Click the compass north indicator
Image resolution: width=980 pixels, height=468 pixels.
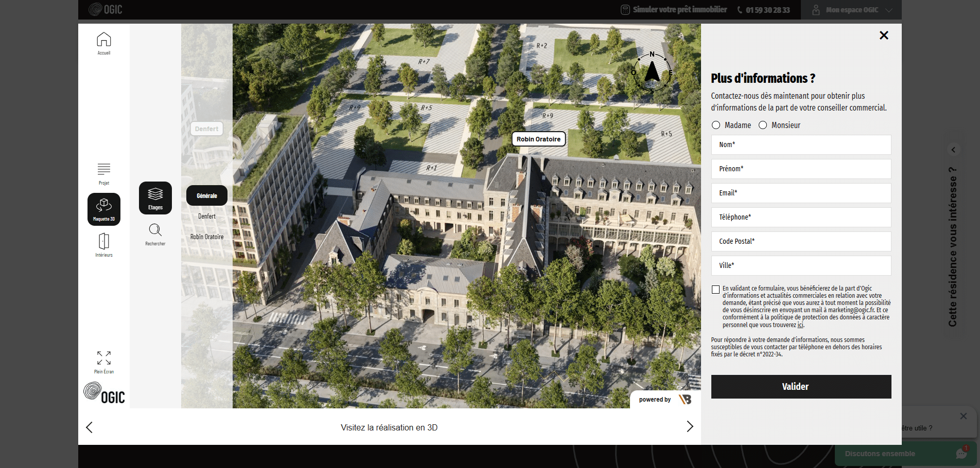point(652,73)
